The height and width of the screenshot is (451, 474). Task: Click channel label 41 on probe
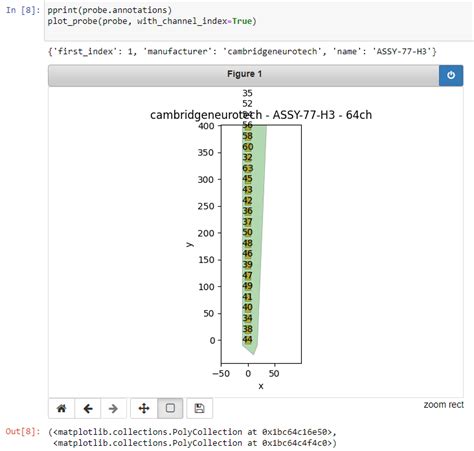(x=247, y=297)
